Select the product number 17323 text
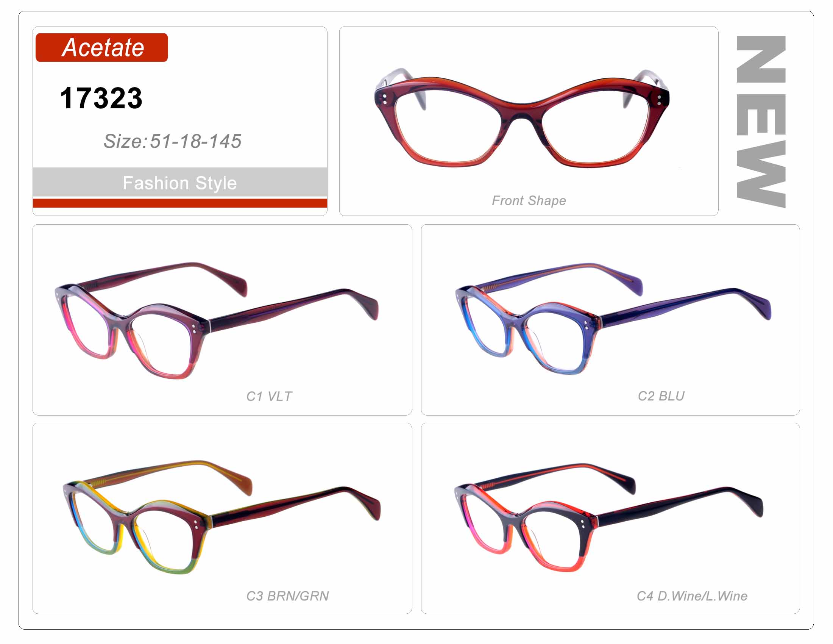 101,98
